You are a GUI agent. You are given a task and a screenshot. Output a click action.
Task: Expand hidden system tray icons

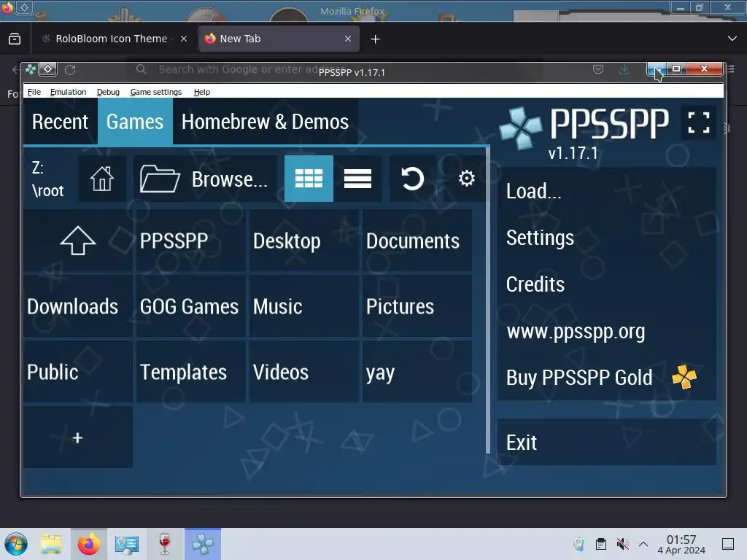[x=643, y=544]
